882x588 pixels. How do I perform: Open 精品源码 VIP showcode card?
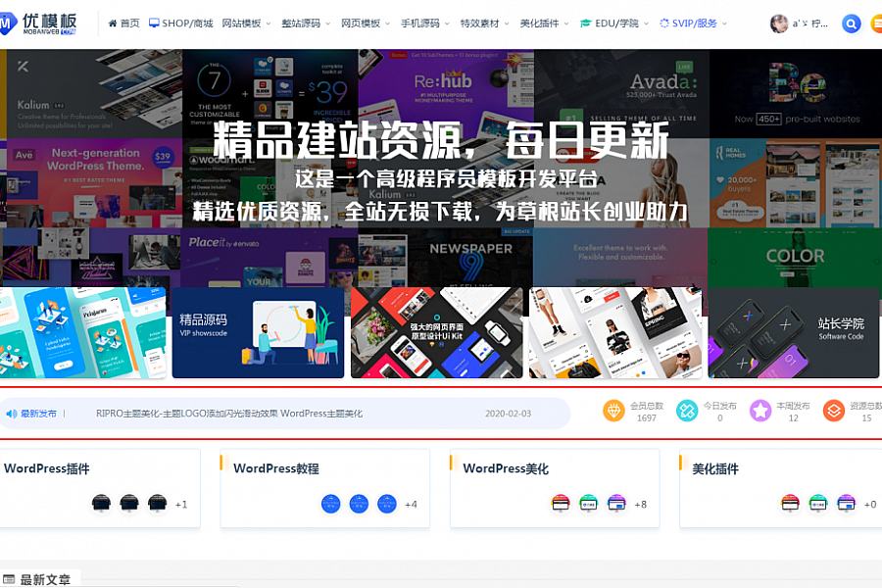(x=258, y=332)
